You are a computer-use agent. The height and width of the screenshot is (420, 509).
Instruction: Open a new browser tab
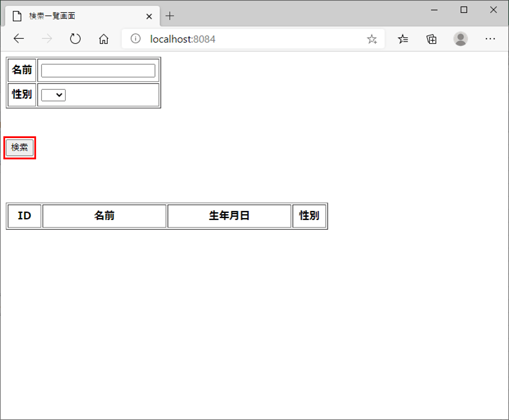pos(170,16)
